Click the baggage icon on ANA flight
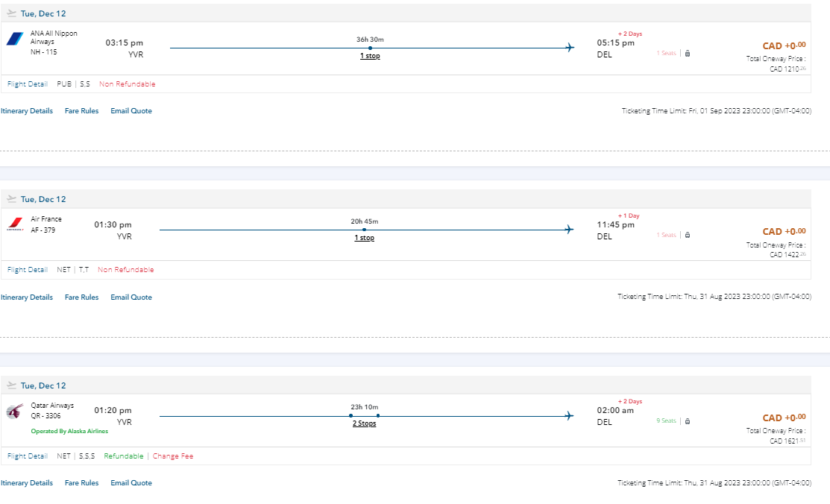The height and width of the screenshot is (504, 830). point(687,54)
